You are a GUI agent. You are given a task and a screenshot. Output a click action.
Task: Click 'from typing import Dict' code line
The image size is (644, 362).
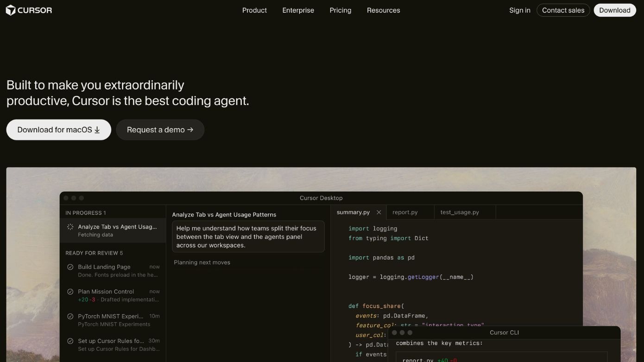tap(388, 238)
